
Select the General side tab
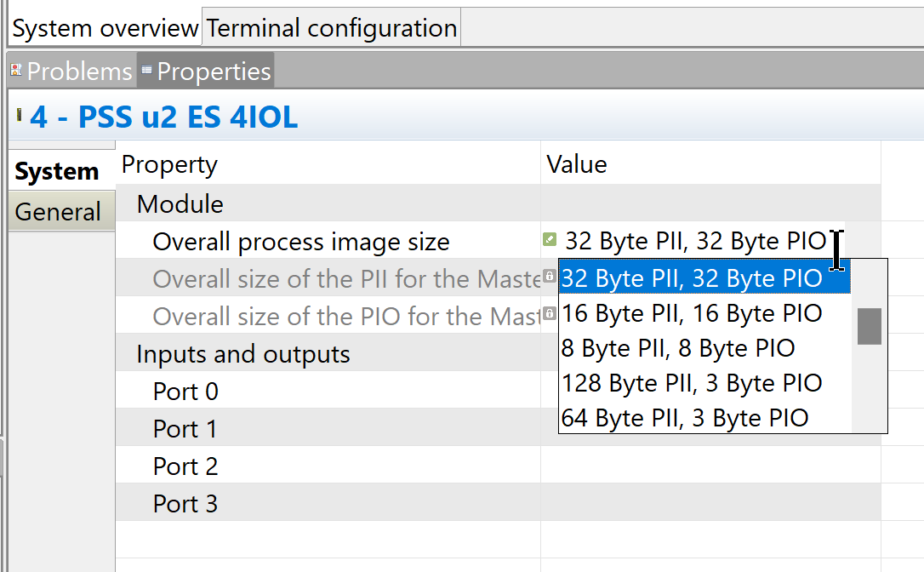(x=61, y=211)
